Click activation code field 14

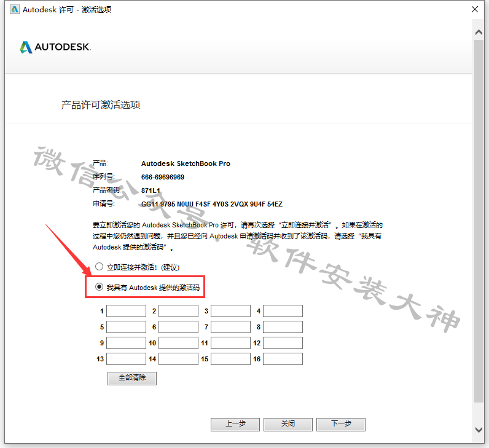178,359
